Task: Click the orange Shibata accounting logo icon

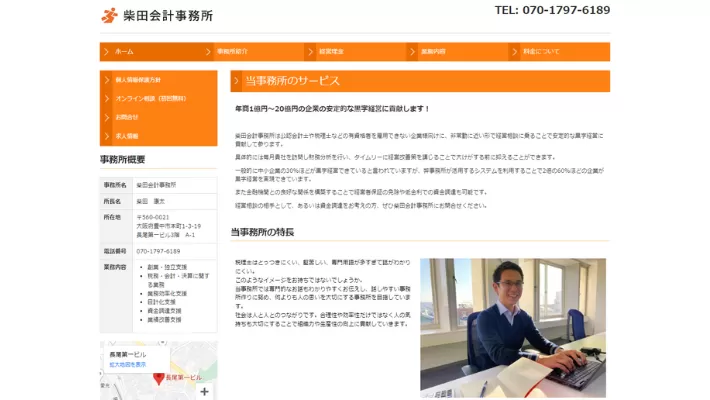Action: click(x=109, y=15)
